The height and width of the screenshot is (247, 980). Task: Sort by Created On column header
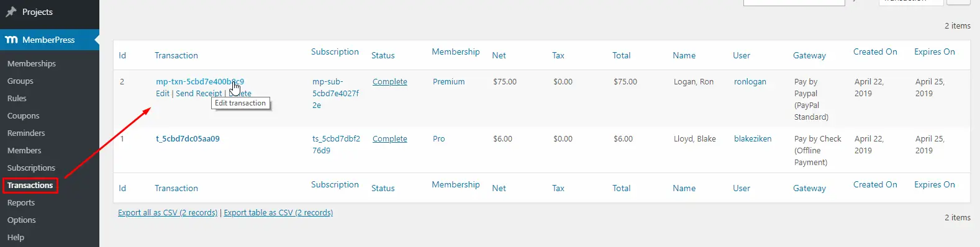(x=875, y=52)
